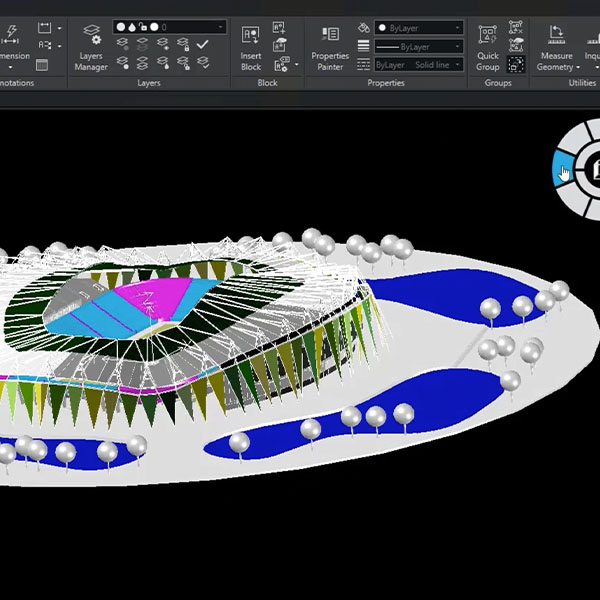Click the Groups panel label
The image size is (600, 600).
(497, 83)
